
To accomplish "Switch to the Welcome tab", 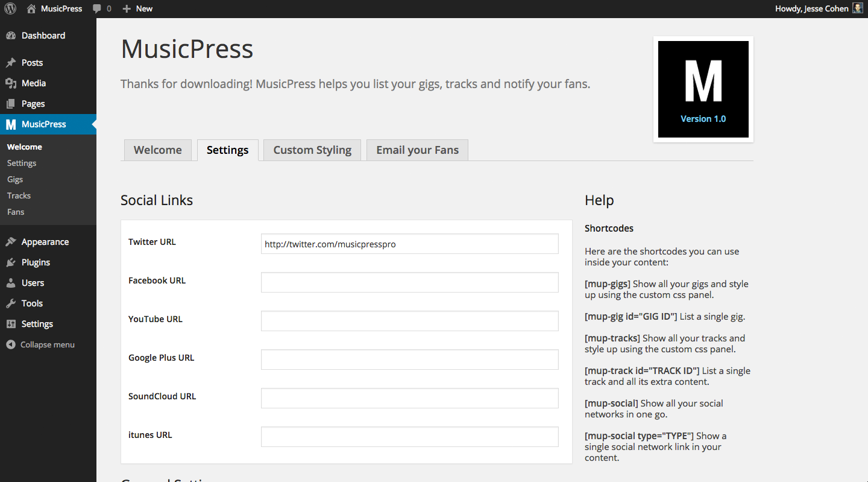I will [157, 150].
